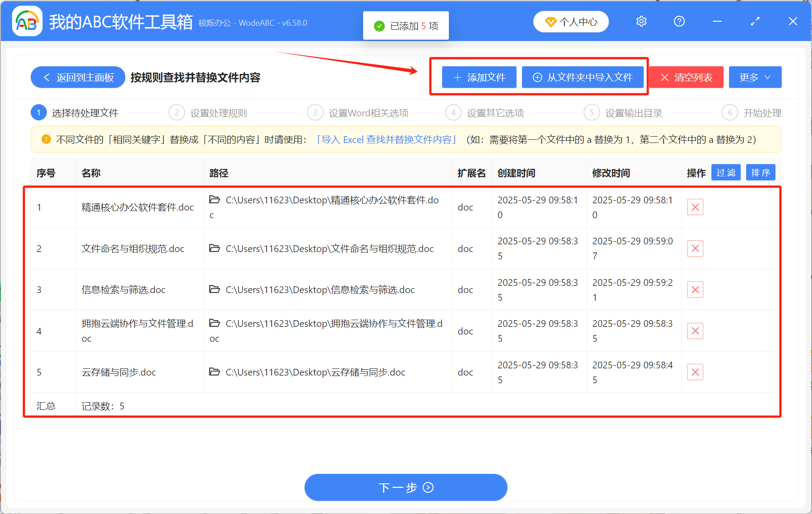
Task: Delete 云存储与同步.doc row via red X
Action: (x=695, y=372)
